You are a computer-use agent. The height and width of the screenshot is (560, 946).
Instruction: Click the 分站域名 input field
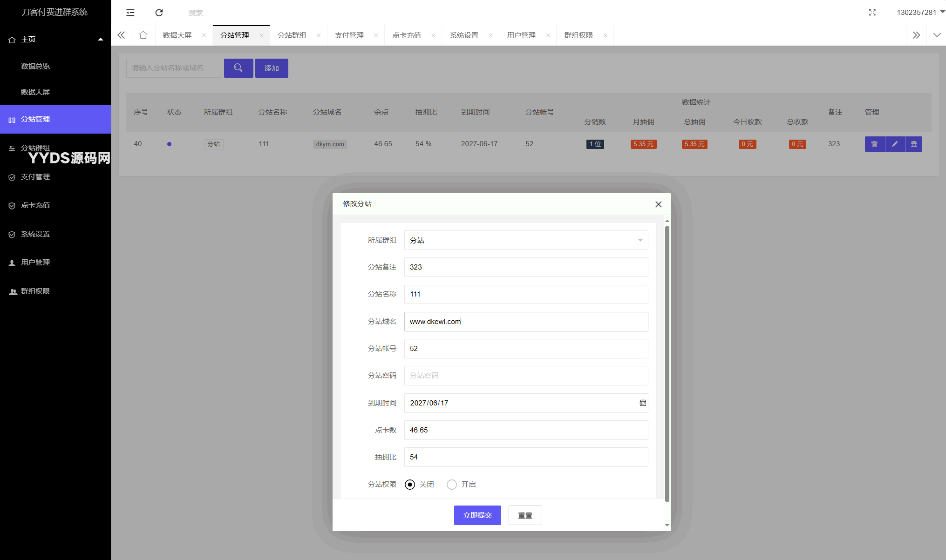click(526, 321)
